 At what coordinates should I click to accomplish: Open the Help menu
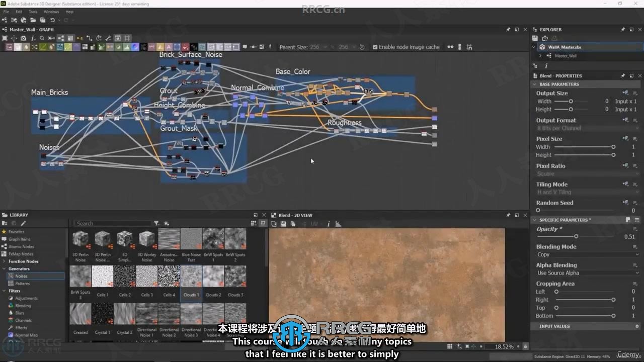(x=69, y=12)
